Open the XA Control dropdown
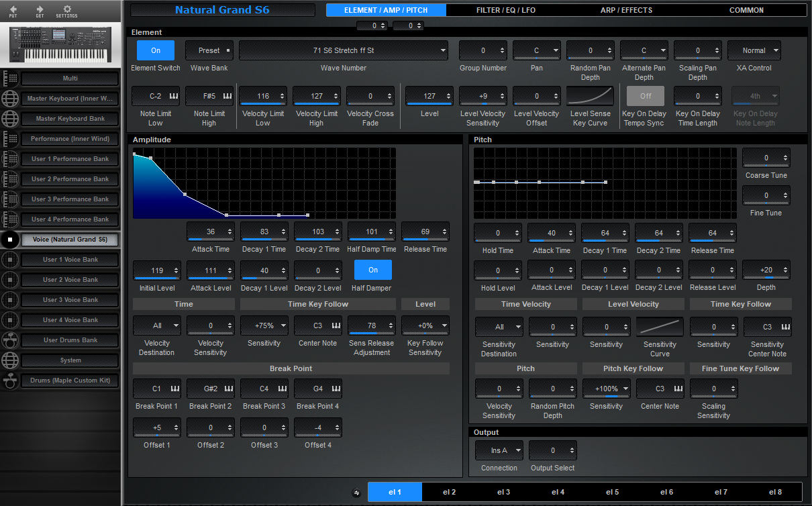The image size is (812, 506). [754, 50]
